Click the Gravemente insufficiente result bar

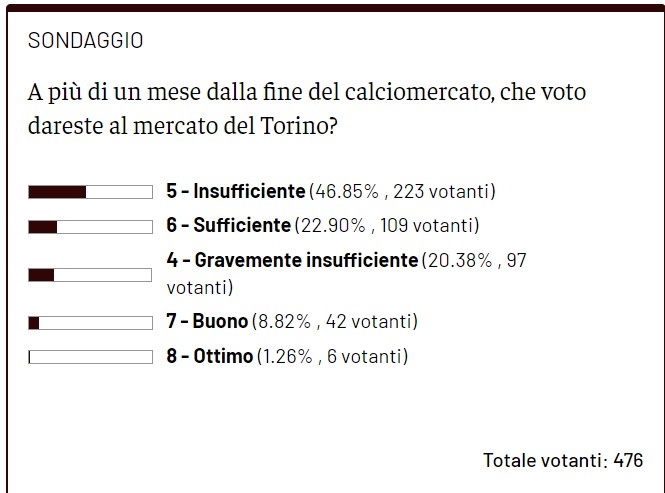point(90,274)
